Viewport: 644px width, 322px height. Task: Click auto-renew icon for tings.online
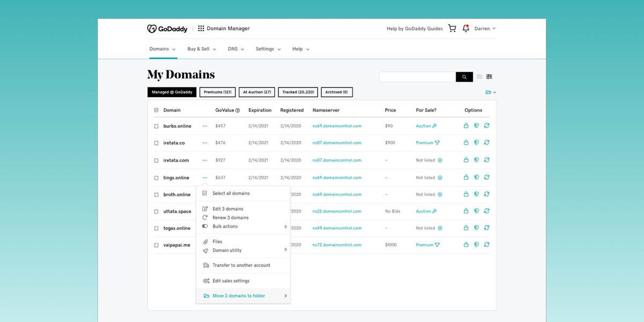click(486, 177)
